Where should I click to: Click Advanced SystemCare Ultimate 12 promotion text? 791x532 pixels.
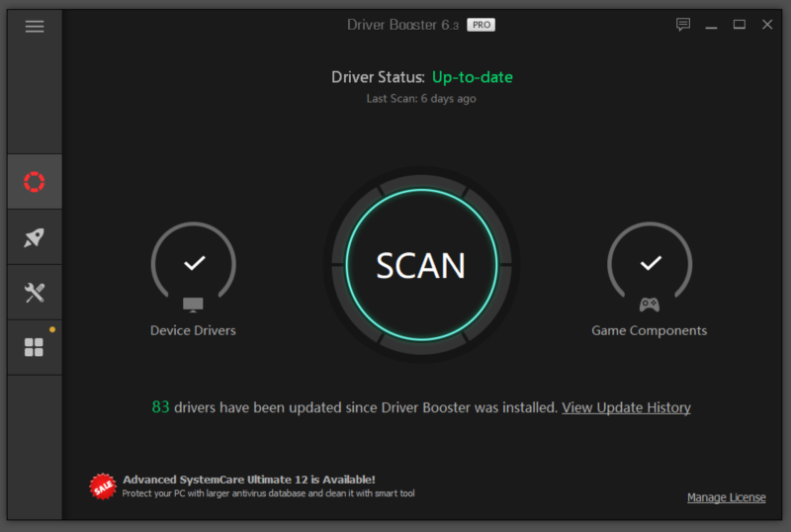pos(248,480)
